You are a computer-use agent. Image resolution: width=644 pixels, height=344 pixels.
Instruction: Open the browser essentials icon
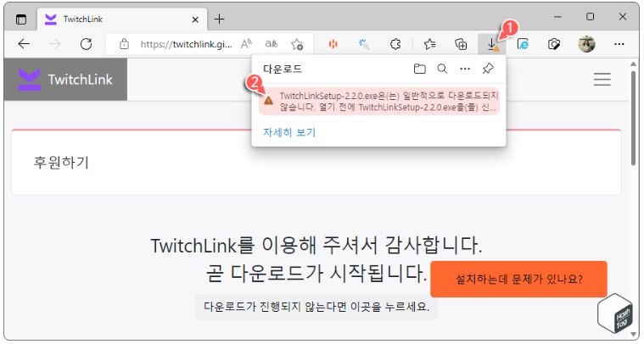[554, 44]
